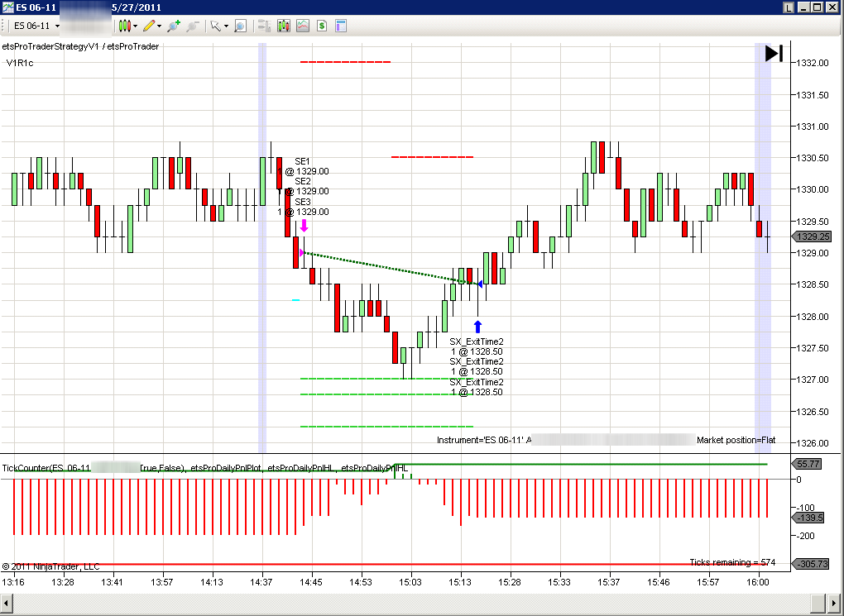The image size is (844, 616).
Task: Click the chart window title bar icon
Action: [x=7, y=7]
